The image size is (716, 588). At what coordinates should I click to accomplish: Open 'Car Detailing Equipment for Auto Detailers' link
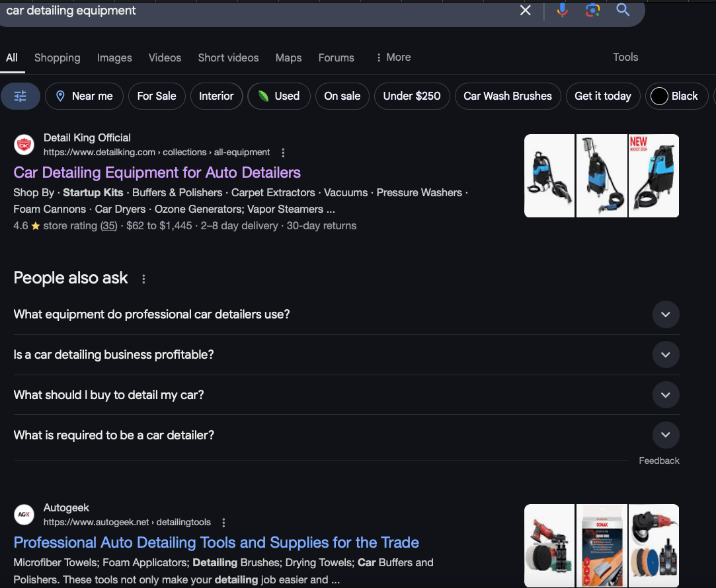point(157,172)
